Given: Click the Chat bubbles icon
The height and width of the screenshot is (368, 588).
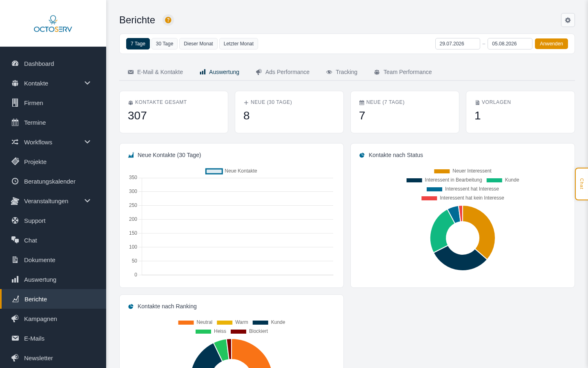Looking at the screenshot, I should 15,240.
